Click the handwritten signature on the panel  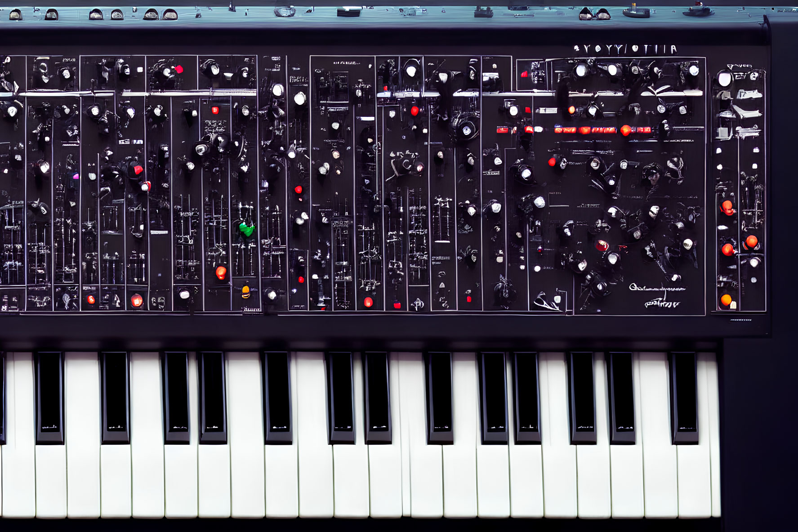[658, 295]
